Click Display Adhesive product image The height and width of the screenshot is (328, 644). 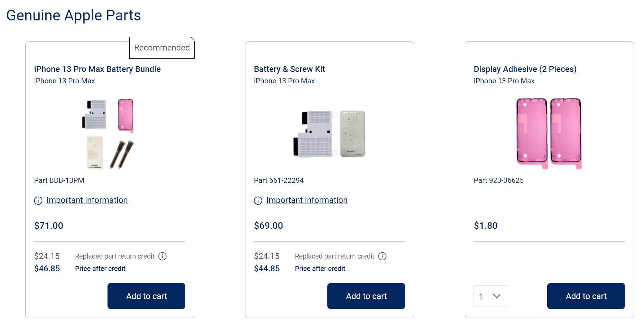tap(549, 133)
